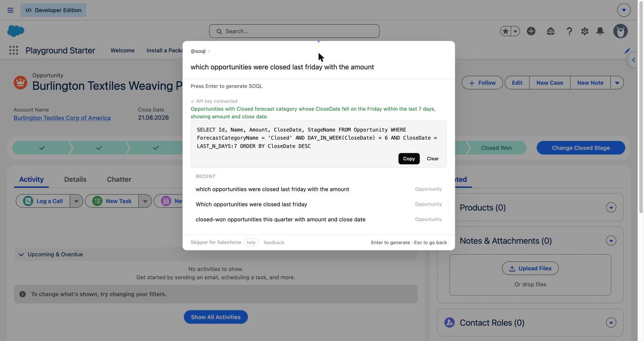Open the Products section dropdown menu

pos(611,208)
